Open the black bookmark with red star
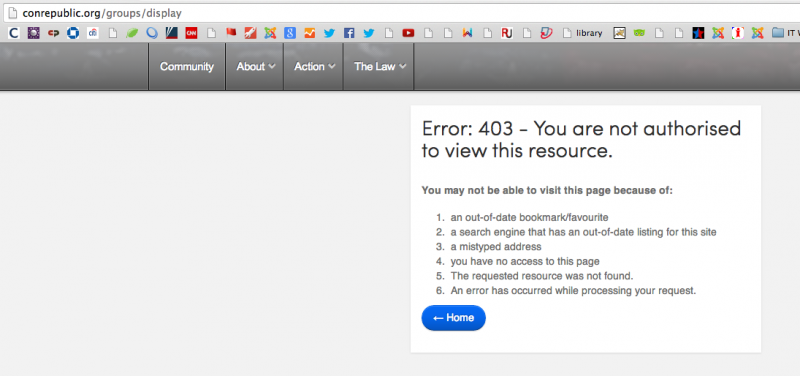 (x=698, y=33)
